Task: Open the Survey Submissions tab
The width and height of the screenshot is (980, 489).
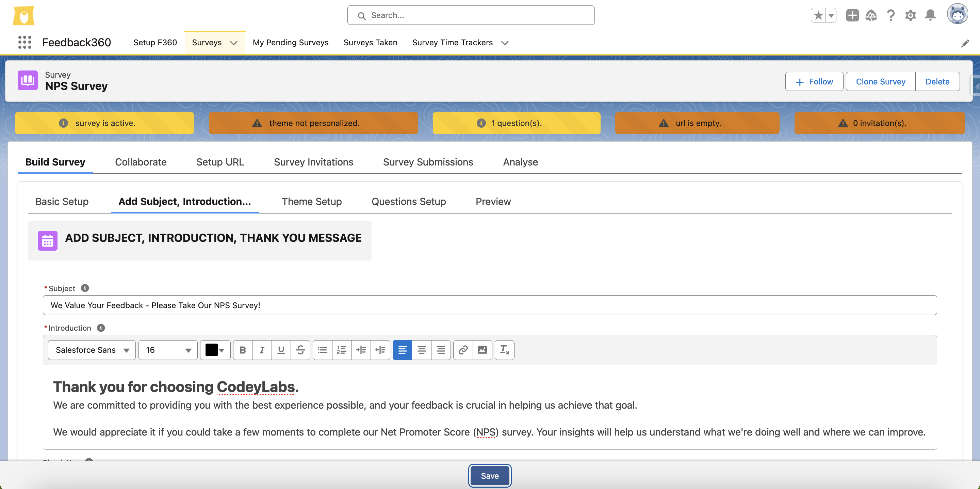Action: click(428, 162)
